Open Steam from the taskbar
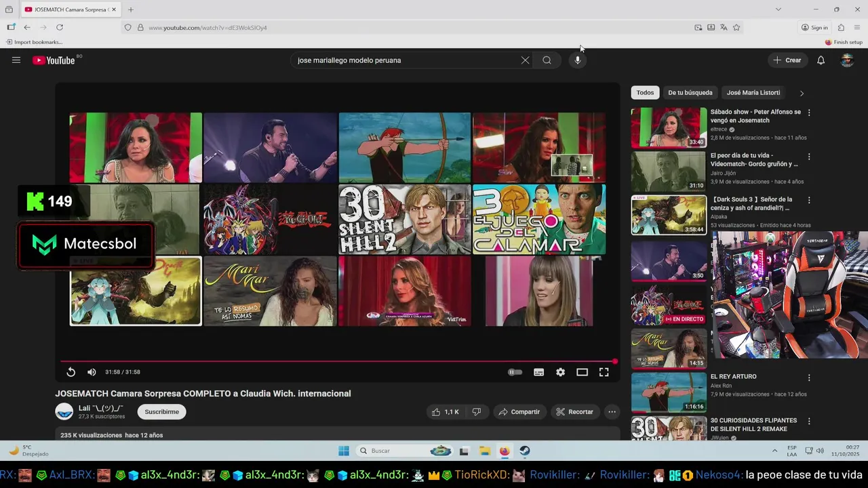The image size is (868, 488). 525,451
